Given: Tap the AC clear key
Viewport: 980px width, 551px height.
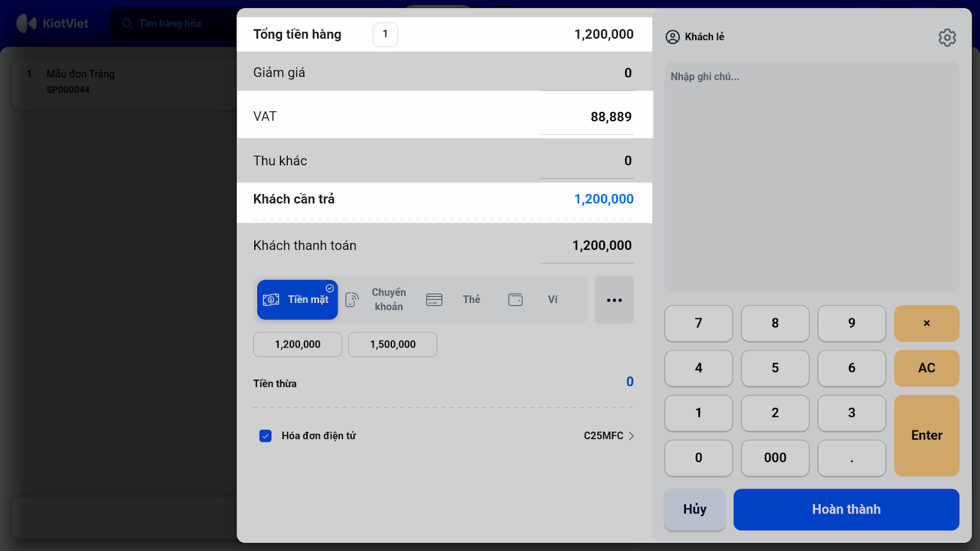Looking at the screenshot, I should pos(927,368).
